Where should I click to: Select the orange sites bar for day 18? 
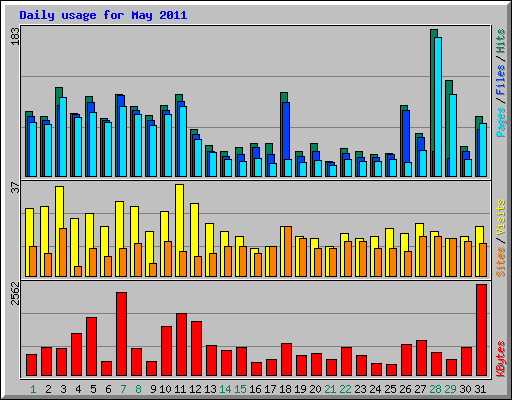(x=288, y=251)
